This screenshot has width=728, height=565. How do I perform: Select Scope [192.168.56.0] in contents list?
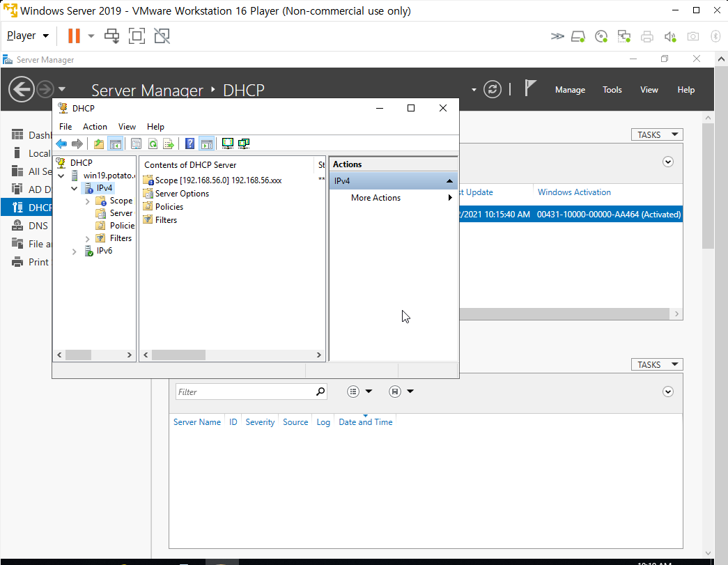click(x=218, y=180)
